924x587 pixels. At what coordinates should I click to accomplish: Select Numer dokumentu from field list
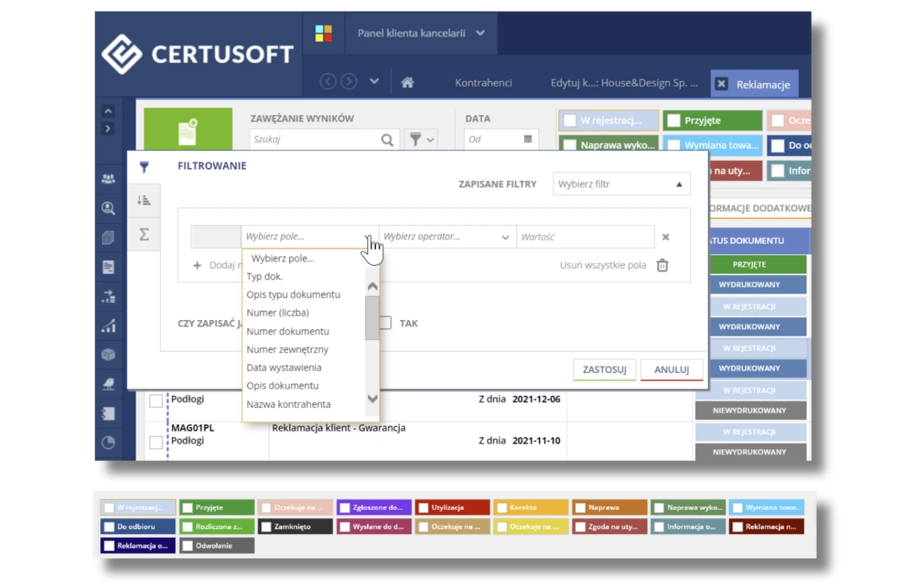pyautogui.click(x=288, y=331)
